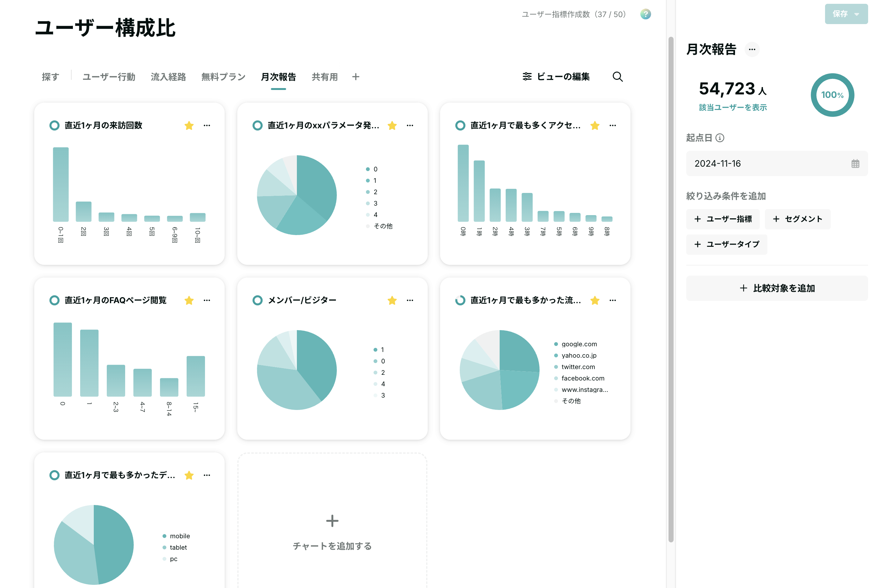The width and height of the screenshot is (877, 588).
Task: Click the ユーザー指標作成数 (37 / 50) text
Action: [574, 14]
